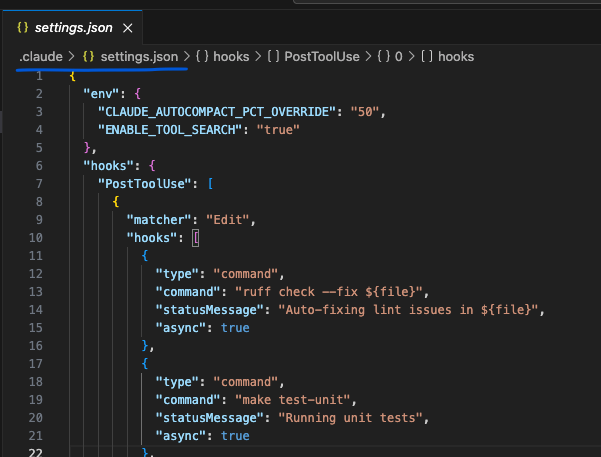Click the "Running unit tests" value
The image size is (601, 457).
click(350, 418)
